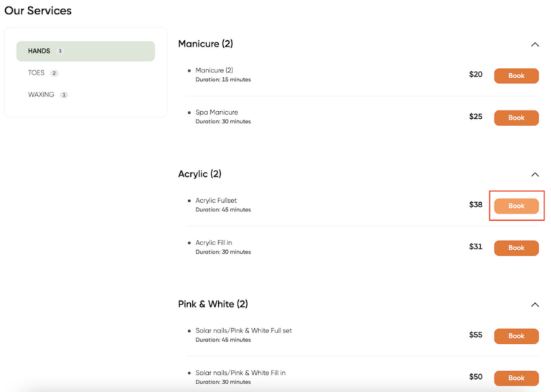This screenshot has height=392, width=551.
Task: Click the Acrylic Fill in service name
Action: pos(214,242)
